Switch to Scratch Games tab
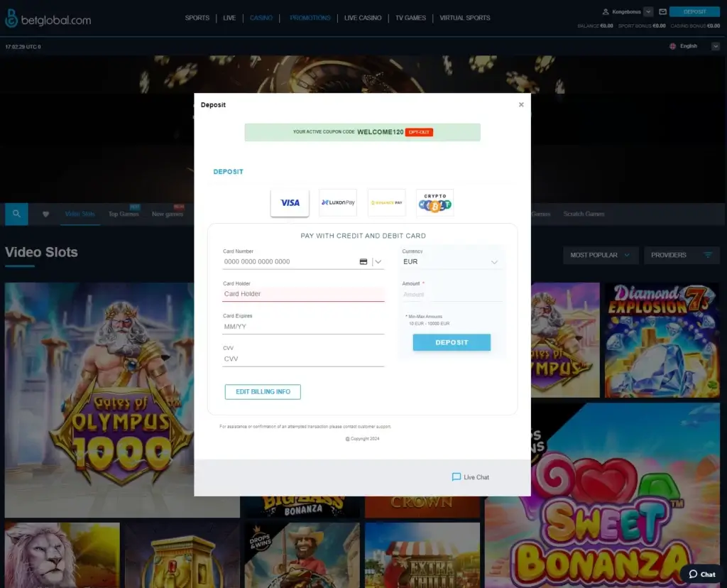Image resolution: width=727 pixels, height=588 pixels. 584,214
